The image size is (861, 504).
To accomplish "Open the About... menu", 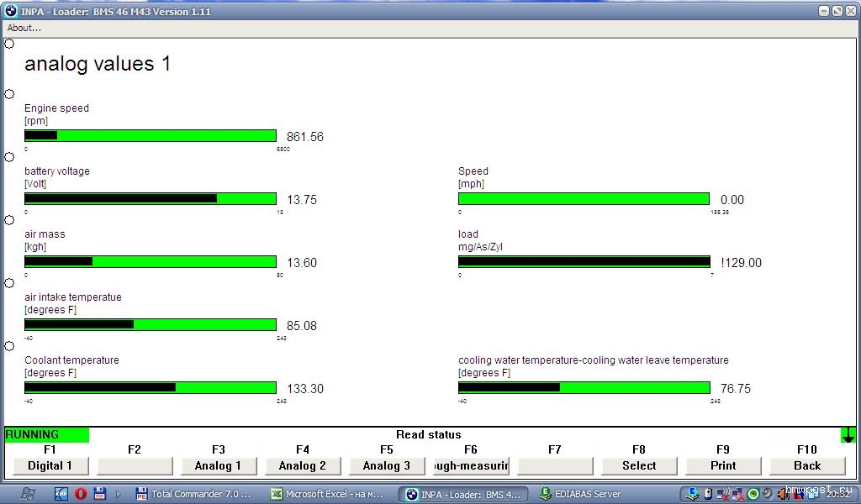I will point(24,28).
